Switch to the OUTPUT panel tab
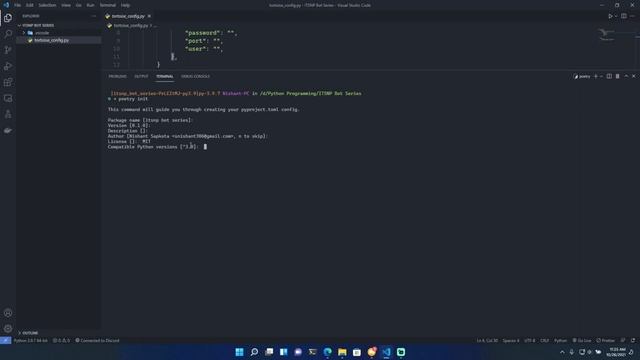The height and width of the screenshot is (360, 640). coord(141,76)
